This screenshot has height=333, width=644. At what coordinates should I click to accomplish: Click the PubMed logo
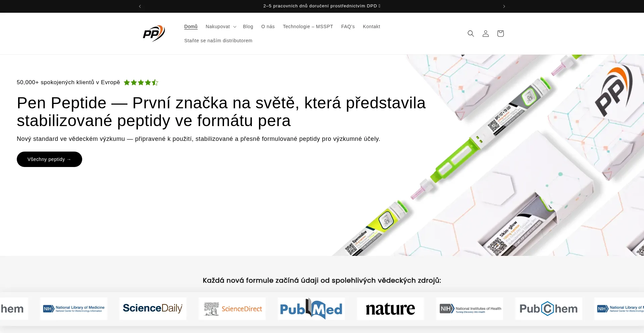311,309
